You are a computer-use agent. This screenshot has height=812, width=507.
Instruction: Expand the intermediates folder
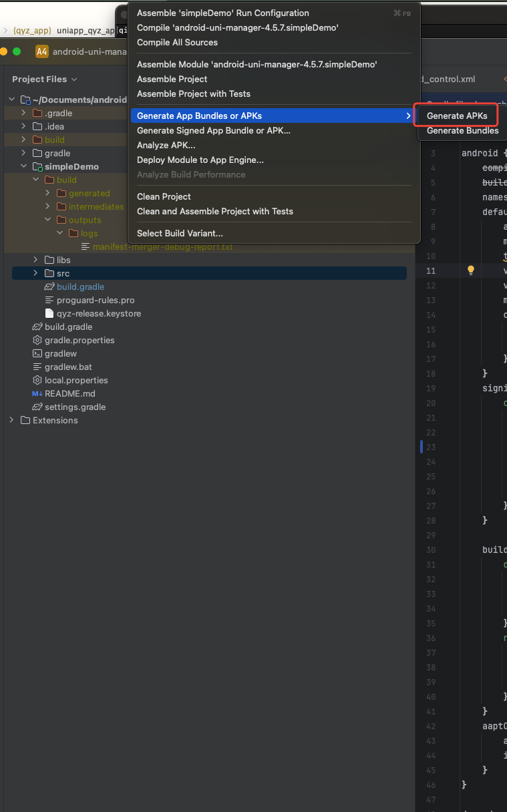click(47, 206)
